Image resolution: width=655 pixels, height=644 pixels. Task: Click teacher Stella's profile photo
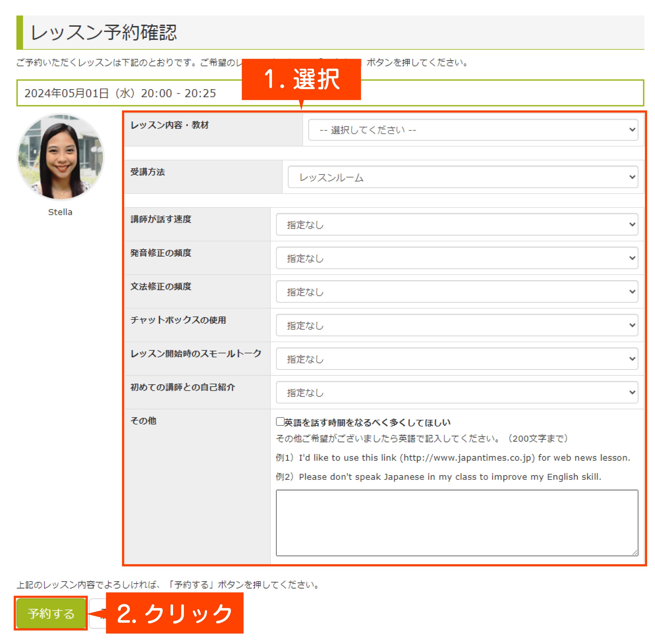click(61, 157)
